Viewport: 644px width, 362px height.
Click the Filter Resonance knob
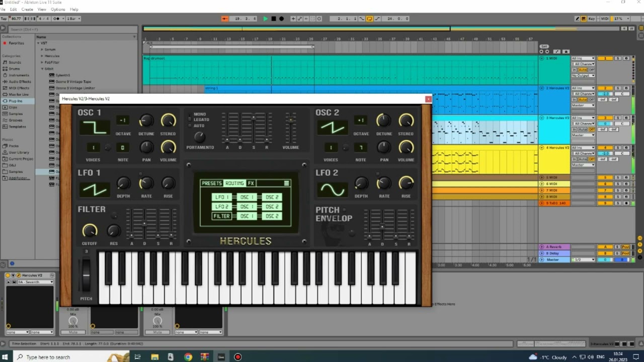pyautogui.click(x=114, y=231)
